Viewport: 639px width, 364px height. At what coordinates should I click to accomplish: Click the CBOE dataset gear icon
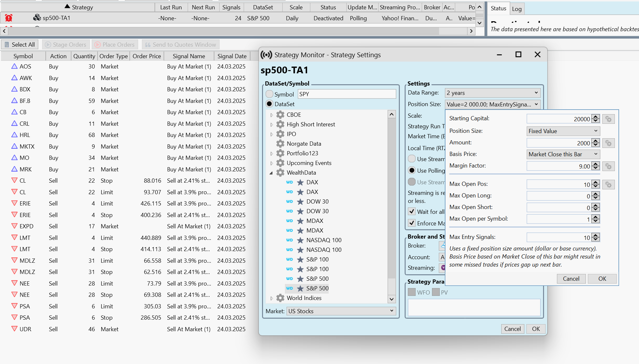(280, 115)
